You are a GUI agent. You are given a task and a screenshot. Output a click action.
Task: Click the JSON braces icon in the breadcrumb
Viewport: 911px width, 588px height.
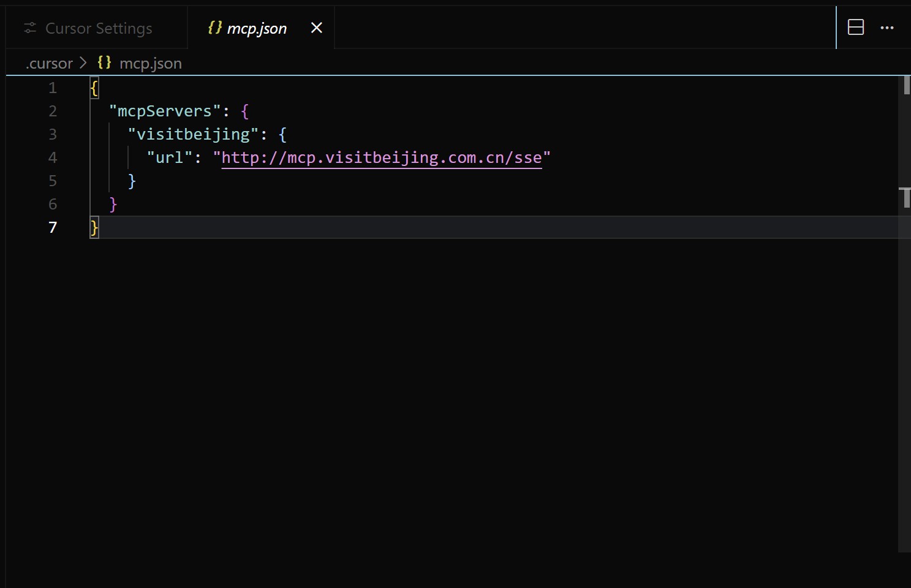point(105,62)
